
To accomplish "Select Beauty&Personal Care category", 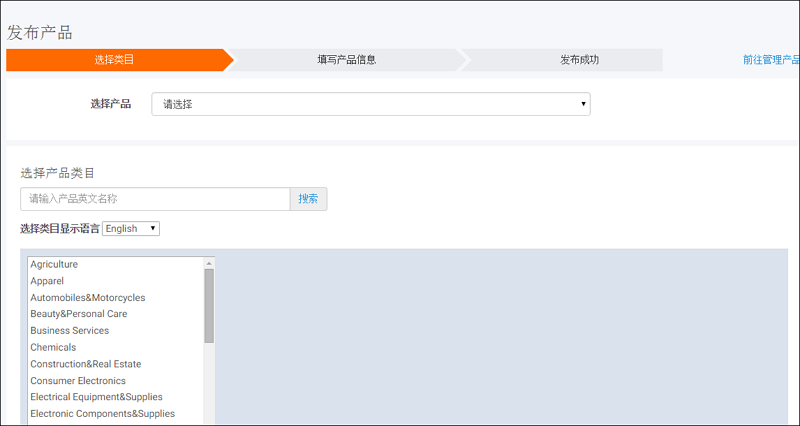I will click(78, 314).
